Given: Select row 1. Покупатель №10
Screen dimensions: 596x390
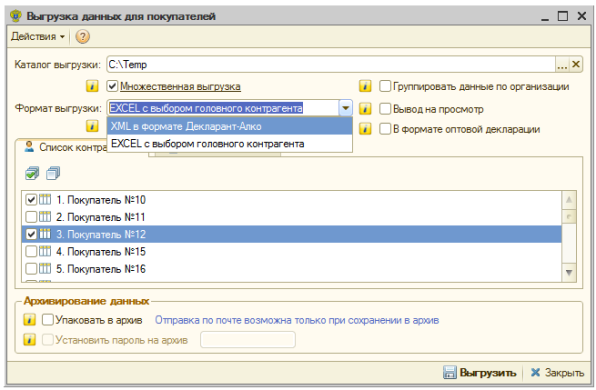Looking at the screenshot, I should pos(292,200).
